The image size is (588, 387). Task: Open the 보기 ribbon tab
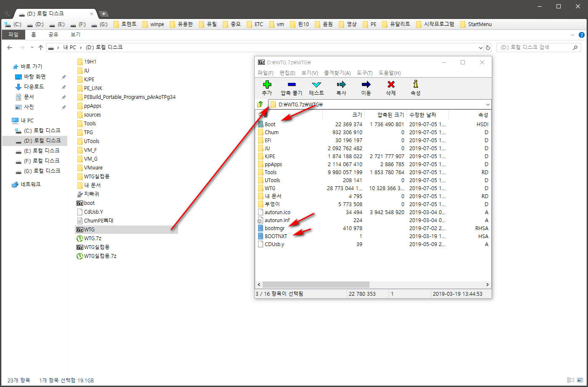76,35
